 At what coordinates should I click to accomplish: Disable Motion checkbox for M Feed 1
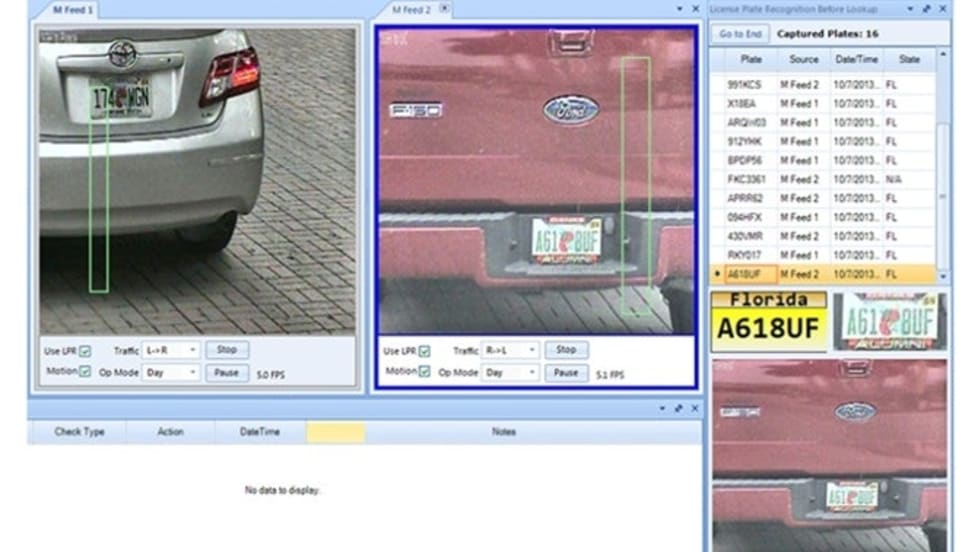tap(85, 372)
